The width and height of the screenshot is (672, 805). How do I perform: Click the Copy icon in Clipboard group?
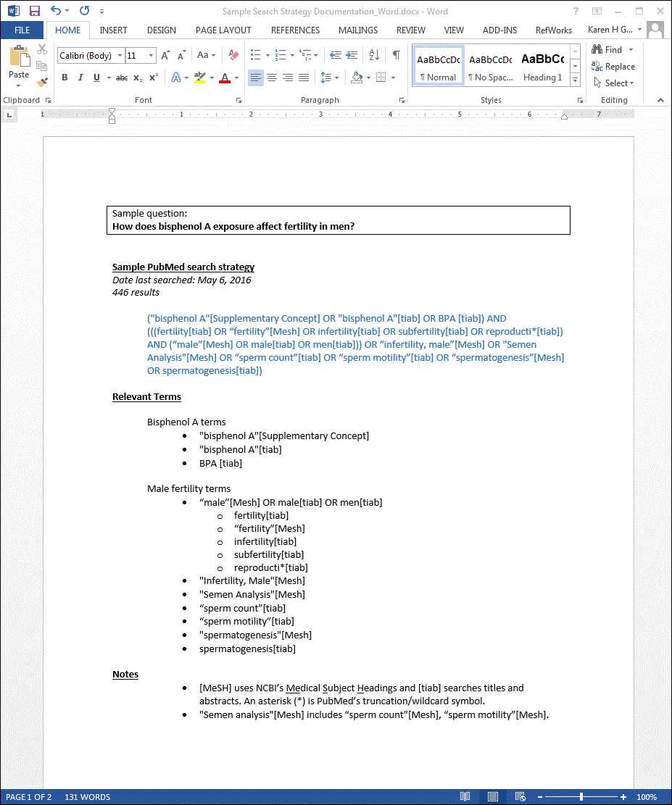pyautogui.click(x=42, y=65)
